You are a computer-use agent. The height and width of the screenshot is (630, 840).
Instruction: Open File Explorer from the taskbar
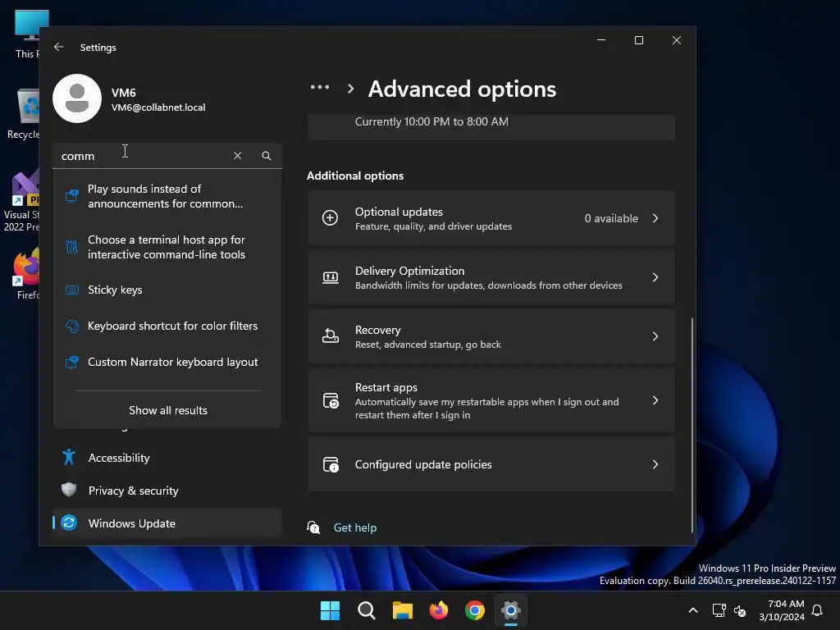(402, 610)
